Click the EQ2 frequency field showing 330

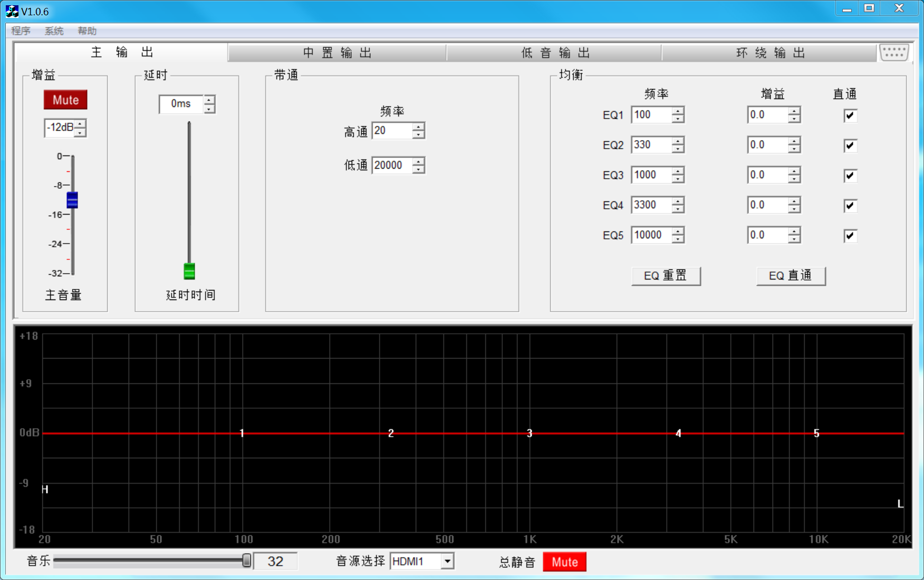[652, 145]
